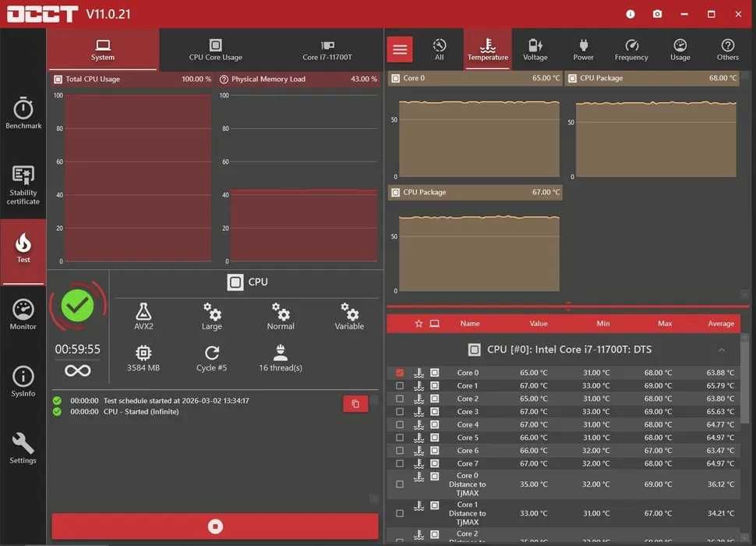This screenshot has height=546, width=756.
Task: Click the CPU icon beside the test title
Action: tap(235, 282)
